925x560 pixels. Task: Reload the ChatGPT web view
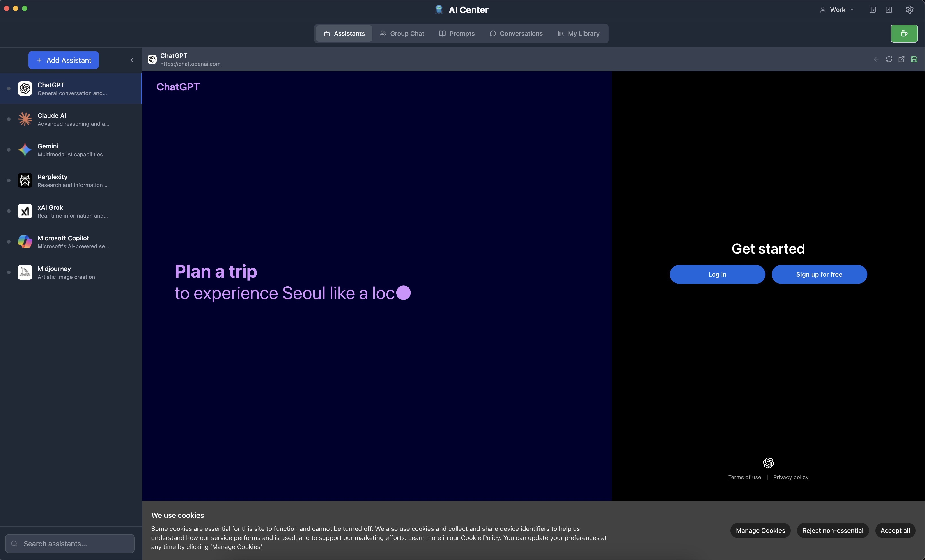pyautogui.click(x=888, y=59)
